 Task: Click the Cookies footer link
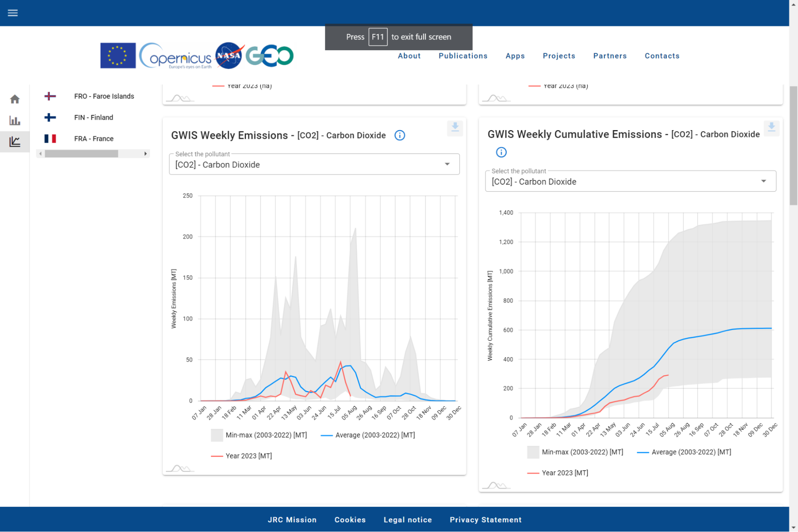(350, 520)
